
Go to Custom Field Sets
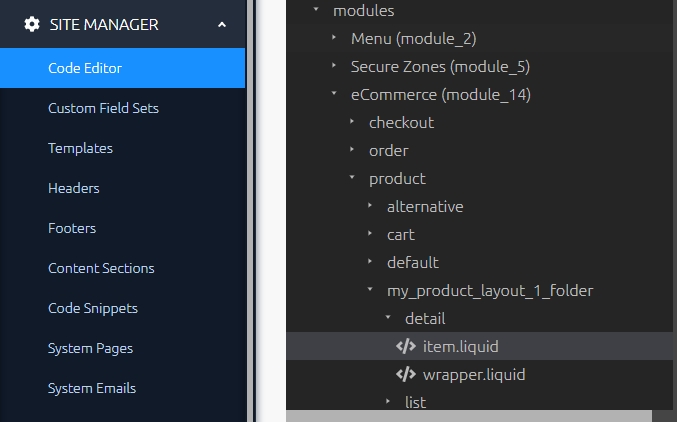103,108
